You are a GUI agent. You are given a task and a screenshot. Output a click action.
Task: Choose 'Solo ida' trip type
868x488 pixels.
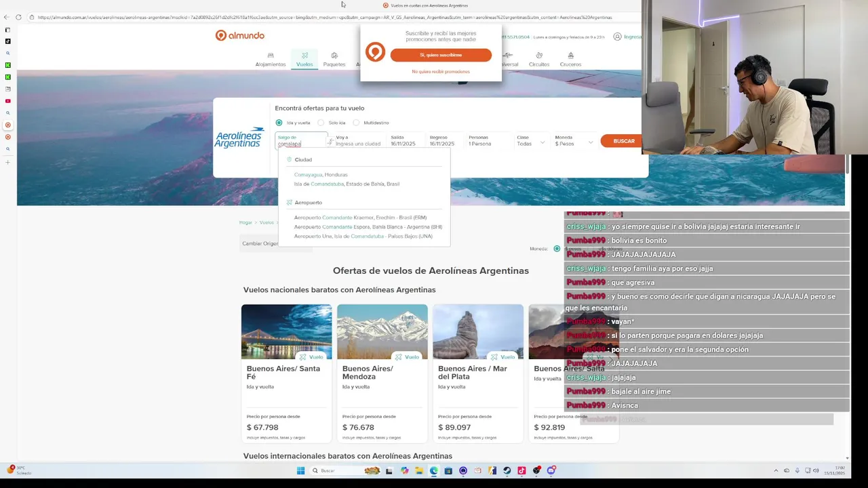[x=321, y=123]
